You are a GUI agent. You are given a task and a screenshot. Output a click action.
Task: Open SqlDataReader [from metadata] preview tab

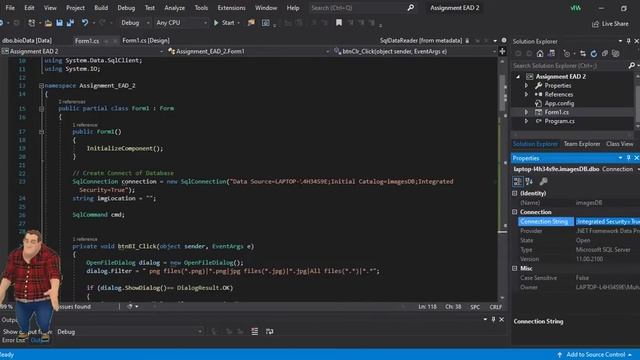coord(421,40)
